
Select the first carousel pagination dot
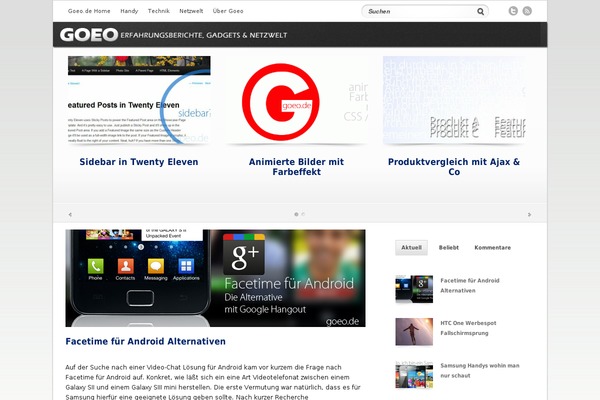point(296,214)
